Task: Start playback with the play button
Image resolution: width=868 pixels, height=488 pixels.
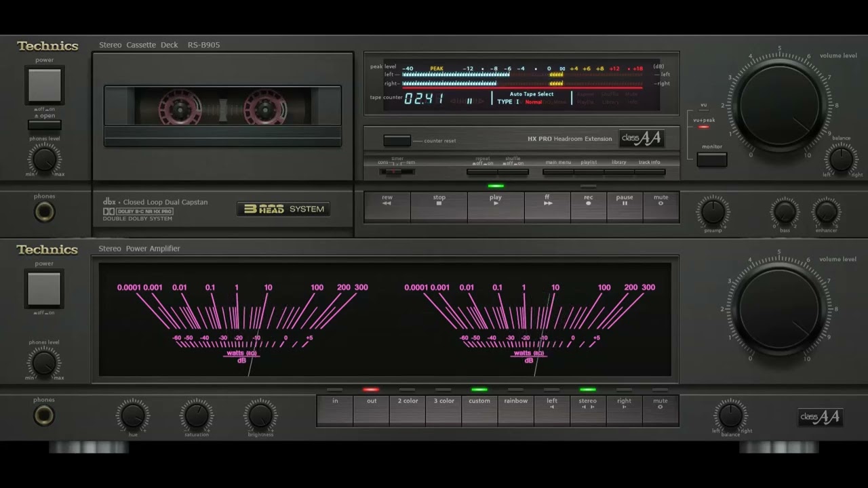Action: coord(496,207)
